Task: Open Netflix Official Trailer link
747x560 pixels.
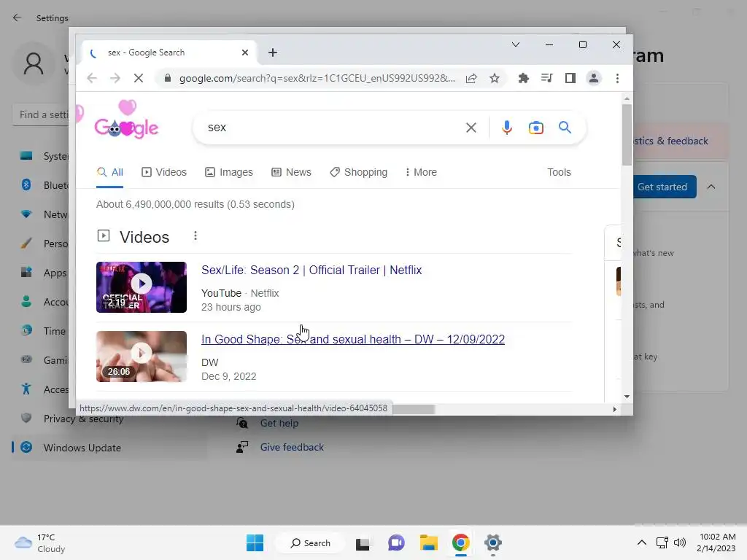Action: (311, 270)
